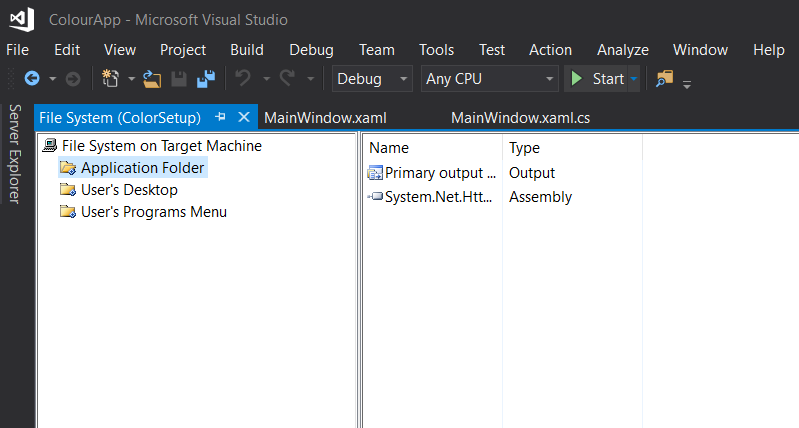Image resolution: width=799 pixels, height=428 pixels.
Task: Open the Server Explorer side tab
Action: coord(15,154)
